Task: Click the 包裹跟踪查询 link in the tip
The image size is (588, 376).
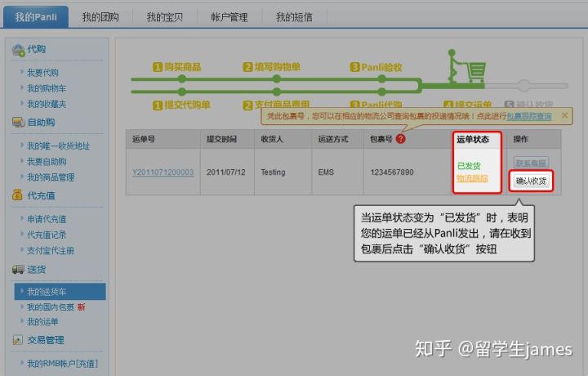Action: click(529, 116)
